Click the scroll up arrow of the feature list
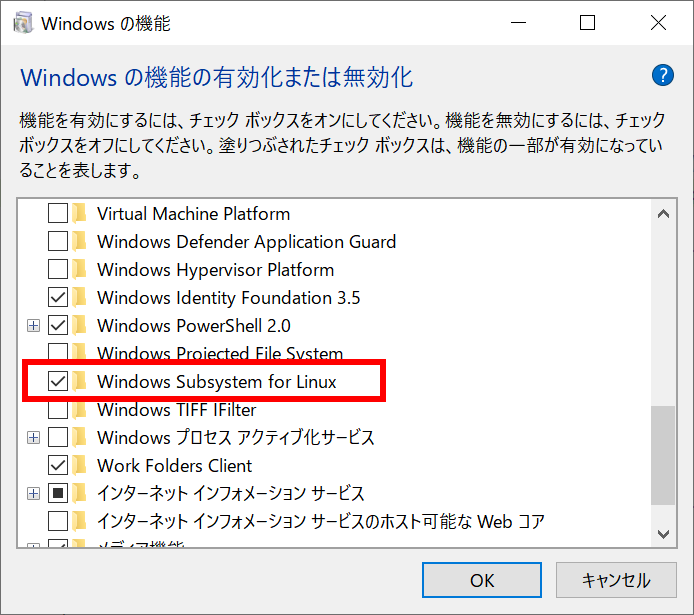 tap(662, 213)
